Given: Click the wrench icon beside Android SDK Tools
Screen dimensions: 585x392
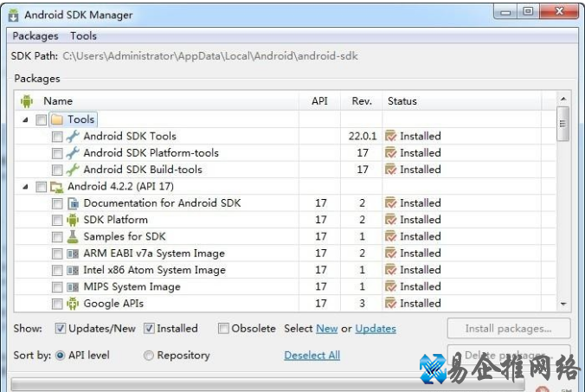Looking at the screenshot, I should pos(73,136).
